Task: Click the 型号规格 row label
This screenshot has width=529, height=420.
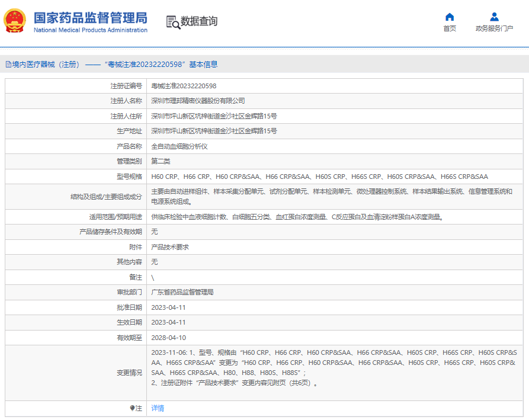Action: click(x=130, y=177)
